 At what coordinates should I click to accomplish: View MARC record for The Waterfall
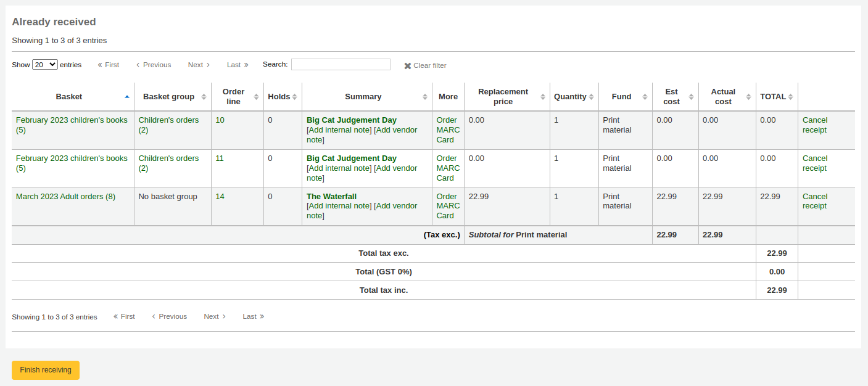[448, 205]
